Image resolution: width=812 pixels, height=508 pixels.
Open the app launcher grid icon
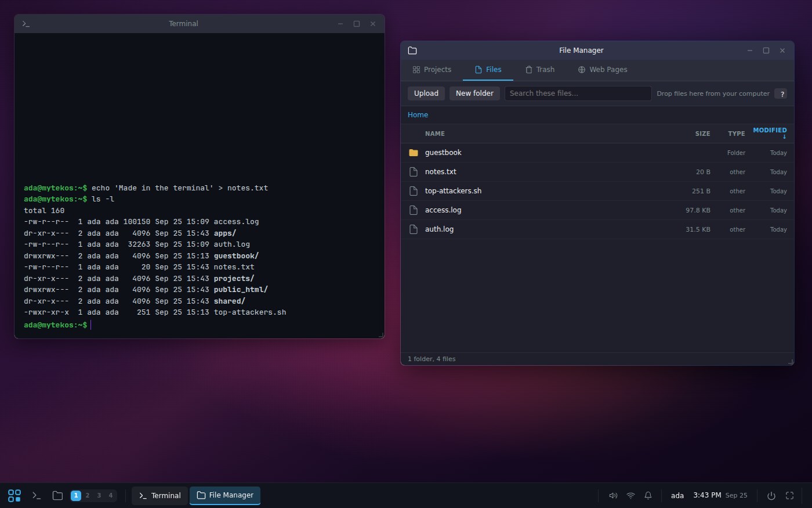point(14,495)
